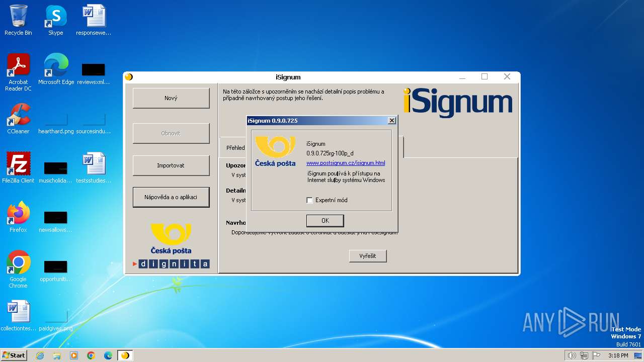Open collectiontes Word document icon

coord(18,316)
